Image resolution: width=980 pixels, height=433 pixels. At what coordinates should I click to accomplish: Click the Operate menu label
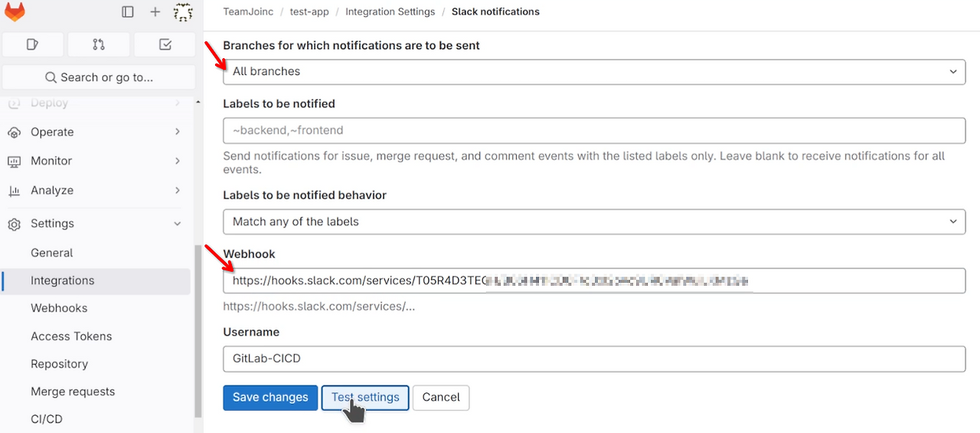[x=52, y=132]
